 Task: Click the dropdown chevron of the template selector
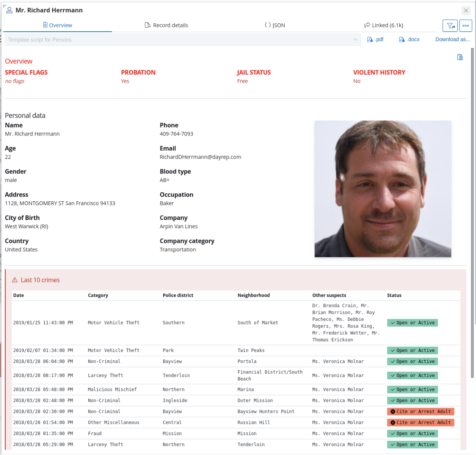pos(355,40)
